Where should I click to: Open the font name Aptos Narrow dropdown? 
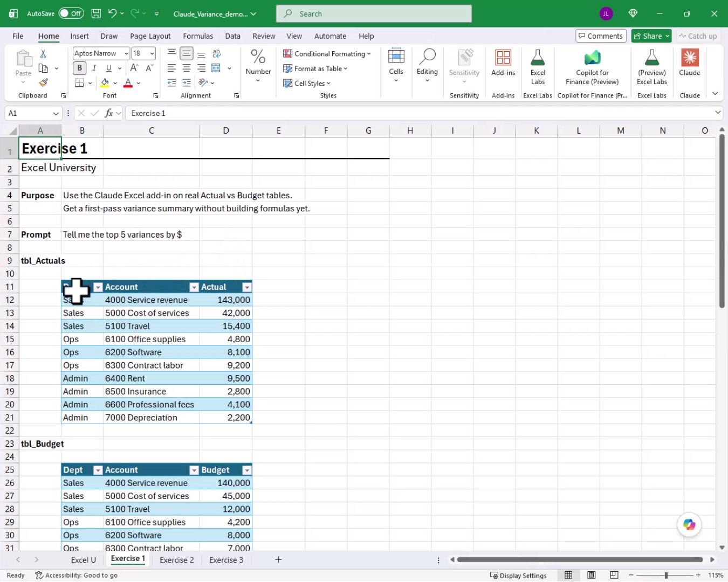(x=126, y=53)
